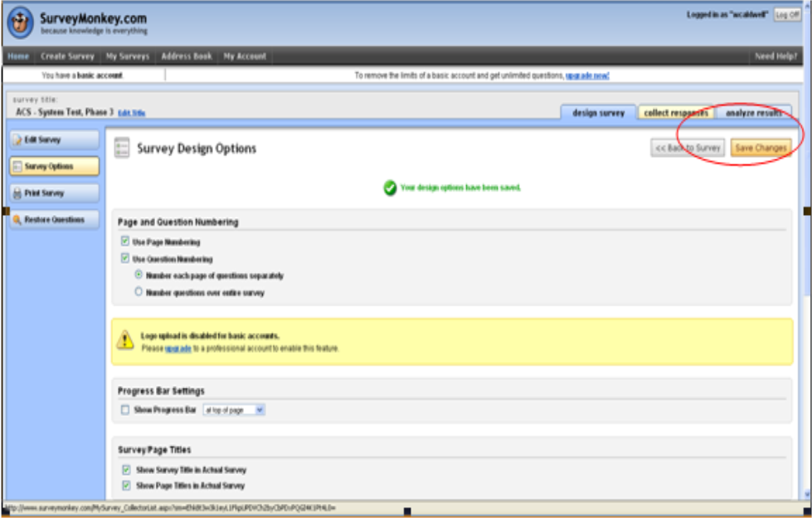Viewport: 812px width, 518px height.
Task: Toggle the Use Question Numbering checkbox
Action: (125, 259)
